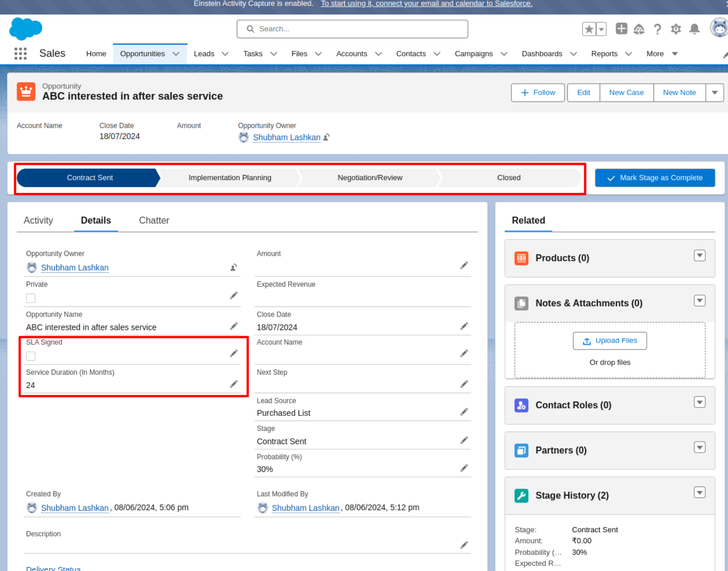Click the Setup gear icon
728x571 pixels.
pyautogui.click(x=675, y=29)
